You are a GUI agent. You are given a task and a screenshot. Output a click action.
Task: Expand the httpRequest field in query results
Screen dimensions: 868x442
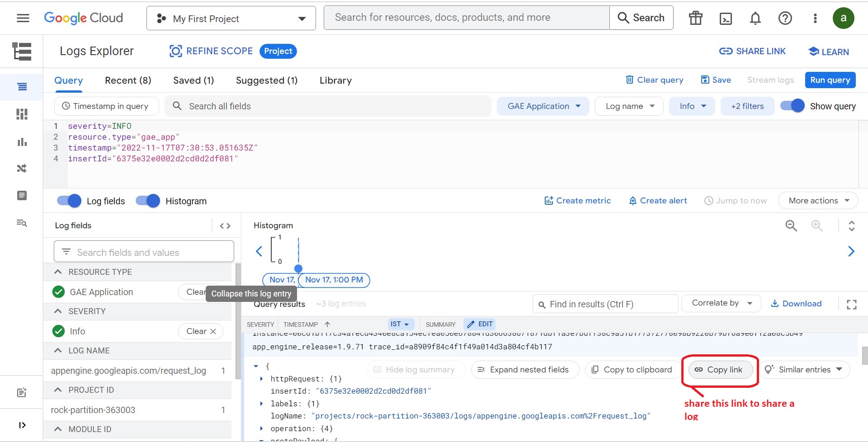(262, 379)
